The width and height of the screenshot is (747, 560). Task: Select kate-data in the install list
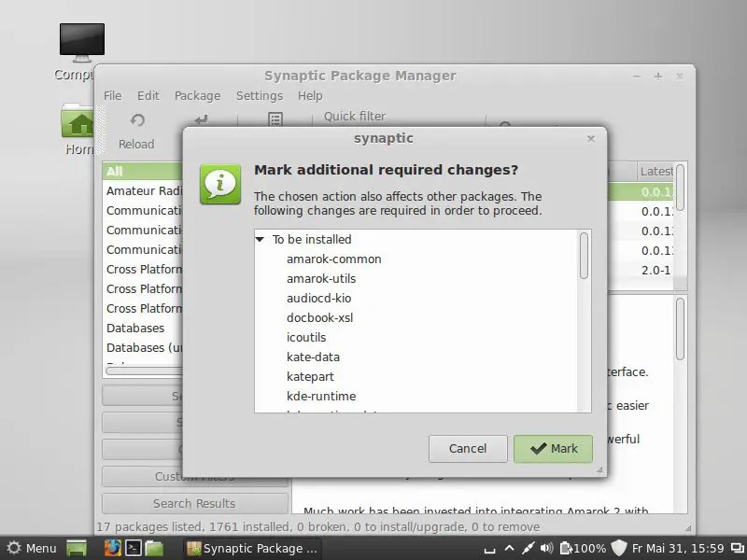[313, 357]
